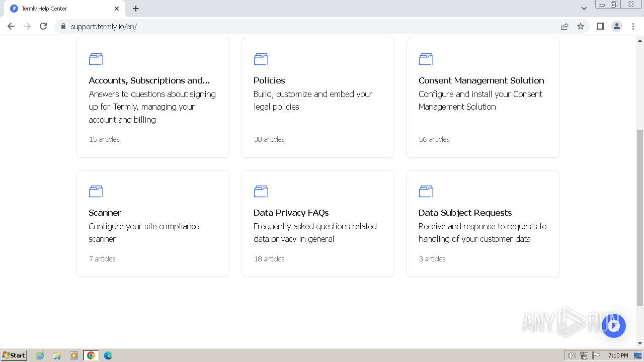This screenshot has width=644, height=362.
Task: Open the Policies collection link
Action: (x=269, y=80)
